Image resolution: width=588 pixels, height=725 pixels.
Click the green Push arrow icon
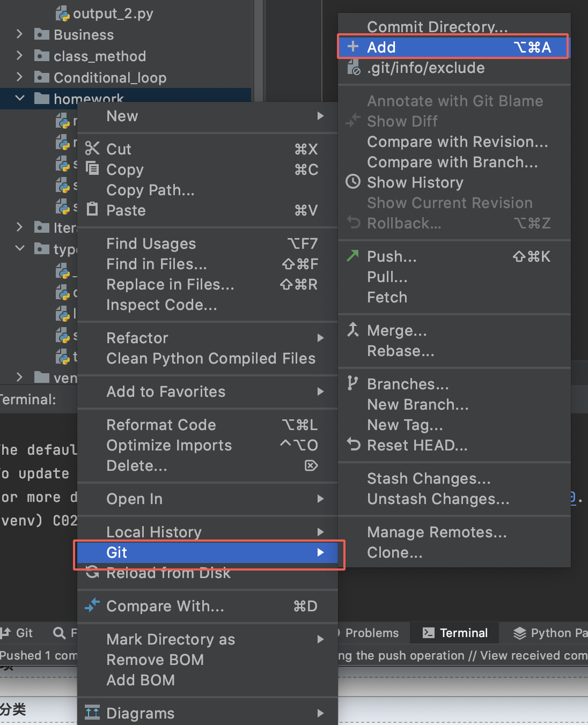[352, 256]
